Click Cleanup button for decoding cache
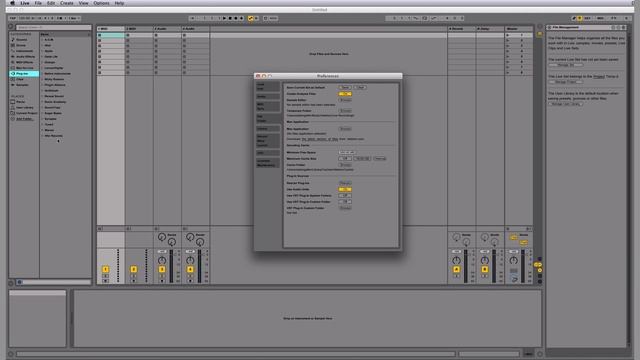The height and width of the screenshot is (360, 640). 380,158
